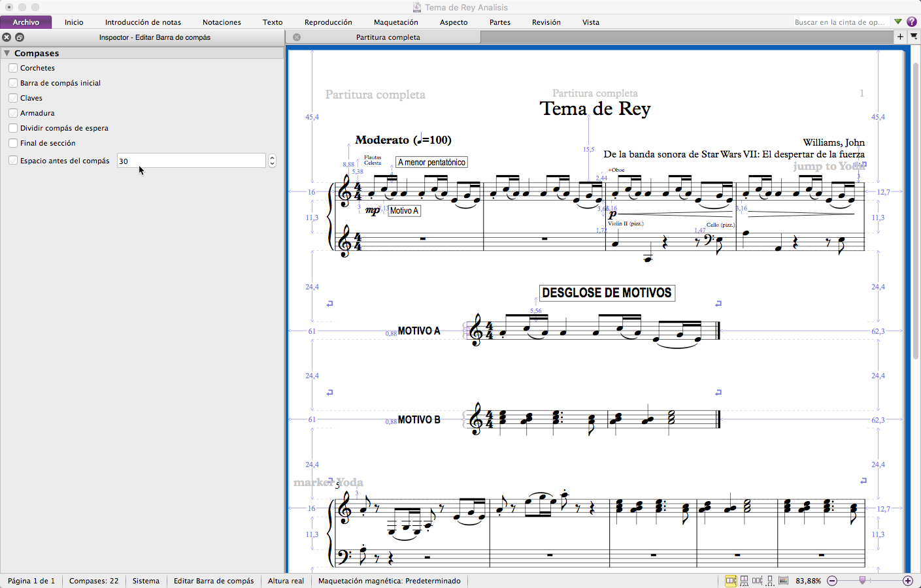Close the Inspector panel with its X icon
The image size is (921, 588).
pos(7,37)
